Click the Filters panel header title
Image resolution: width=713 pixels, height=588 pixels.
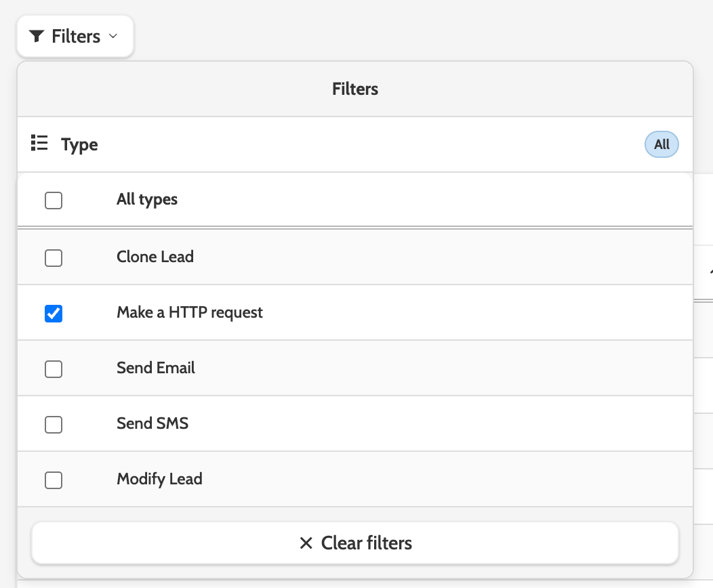(355, 89)
